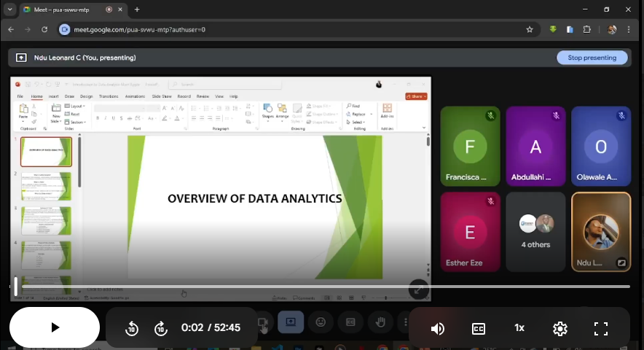The image size is (644, 350).
Task: Open a new browser tab
Action: (137, 9)
